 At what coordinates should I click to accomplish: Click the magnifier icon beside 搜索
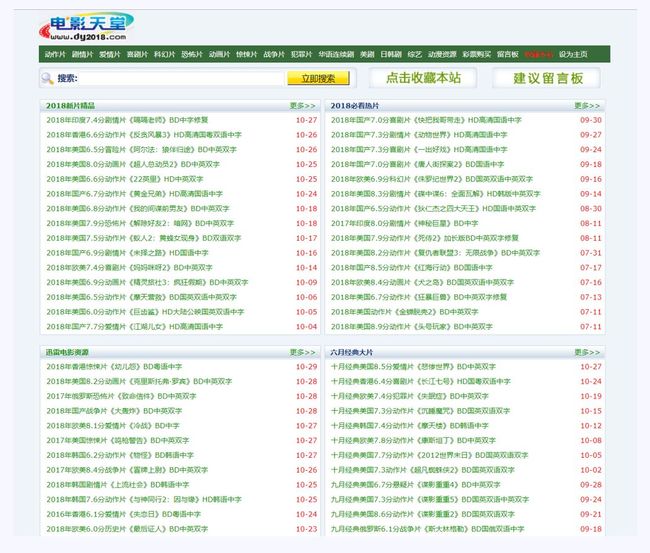(x=47, y=78)
